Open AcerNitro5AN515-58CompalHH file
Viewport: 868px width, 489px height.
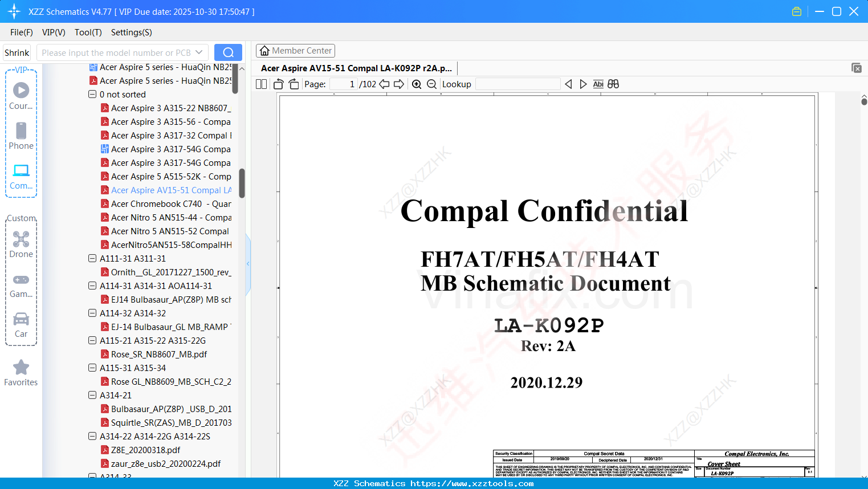pos(166,245)
